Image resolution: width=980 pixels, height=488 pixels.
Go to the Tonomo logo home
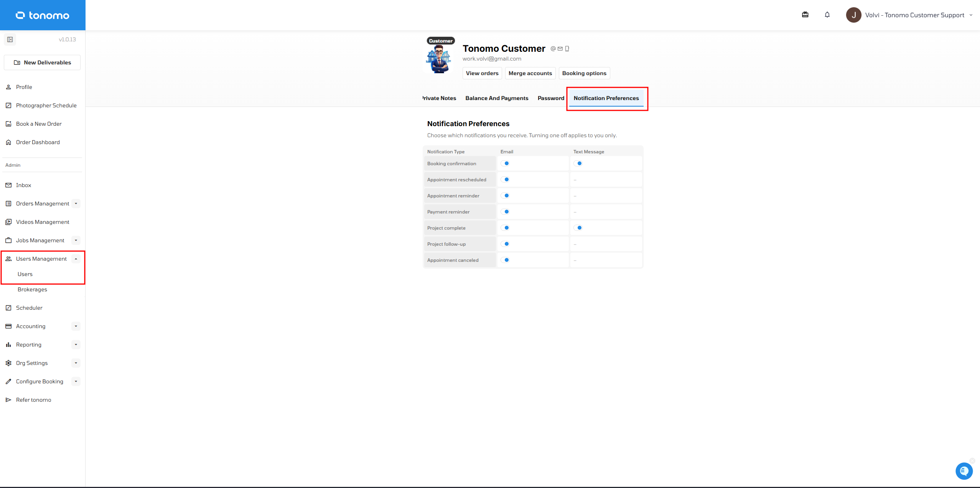[x=43, y=15]
